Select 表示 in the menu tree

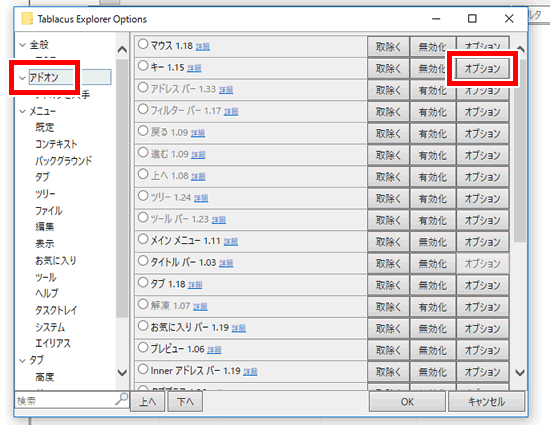(x=45, y=244)
